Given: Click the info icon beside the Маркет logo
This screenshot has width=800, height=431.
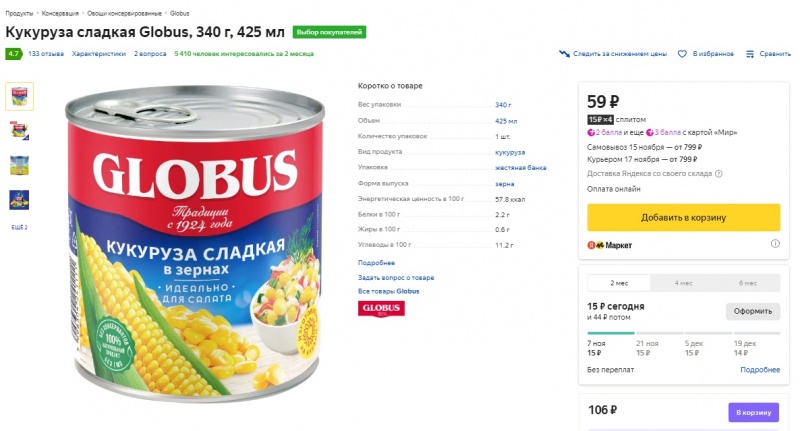Looking at the screenshot, I should click(775, 244).
